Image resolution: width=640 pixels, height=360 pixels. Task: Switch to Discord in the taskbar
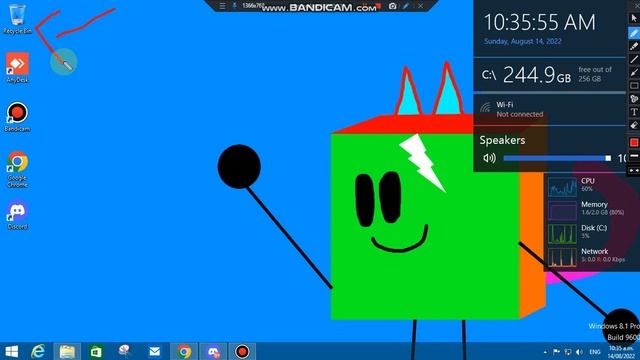(213, 351)
